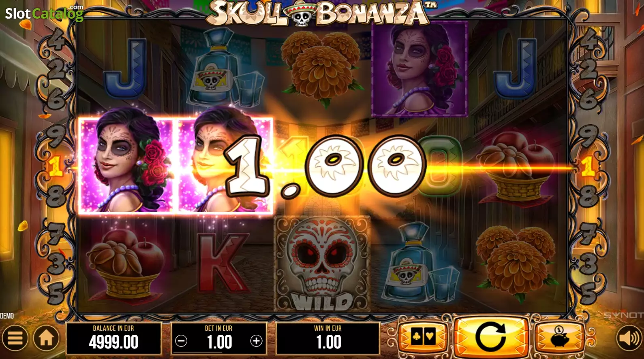Image resolution: width=644 pixels, height=359 pixels.
Task: Click the bet amount 1.00 field
Action: tap(219, 342)
